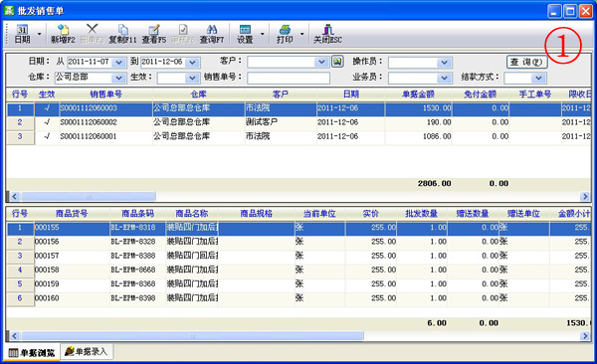This screenshot has height=364, width=597.
Task: Click the 打印 printer icon
Action: (285, 34)
